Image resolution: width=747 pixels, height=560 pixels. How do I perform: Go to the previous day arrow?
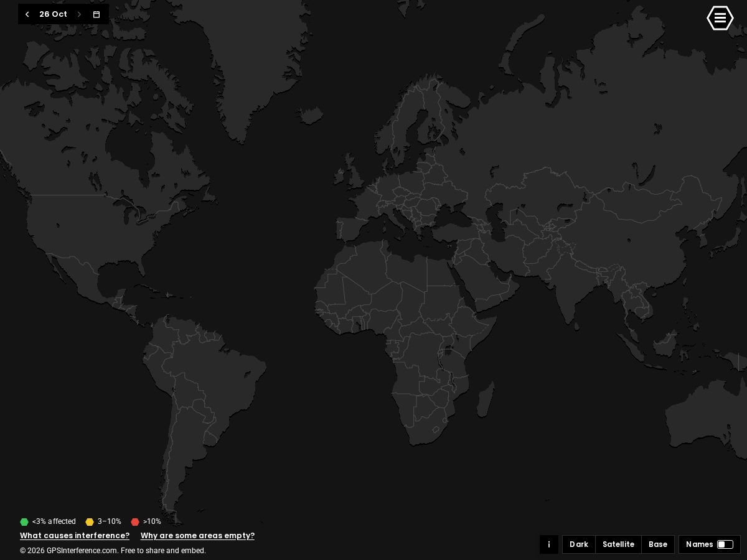click(27, 14)
